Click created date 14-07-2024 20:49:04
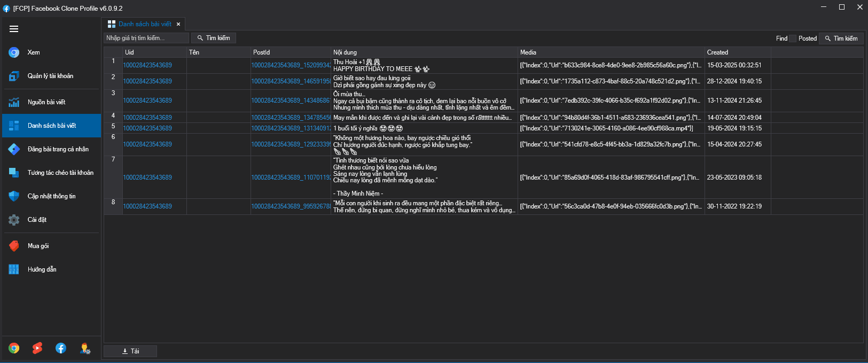Viewport: 868px width, 363px height. (x=734, y=118)
